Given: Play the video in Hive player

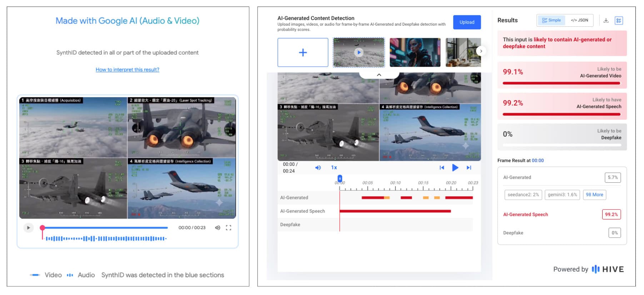Looking at the screenshot, I should pos(455,168).
